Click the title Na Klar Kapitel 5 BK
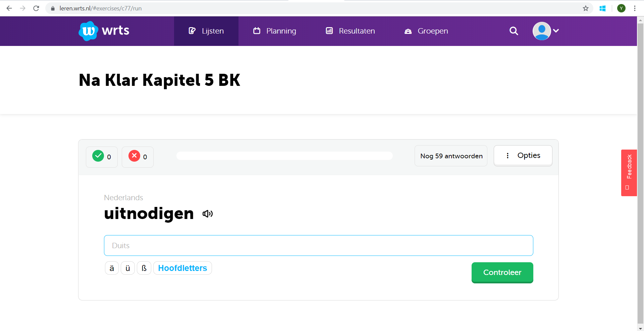Viewport: 644px width, 331px height. pyautogui.click(x=160, y=80)
